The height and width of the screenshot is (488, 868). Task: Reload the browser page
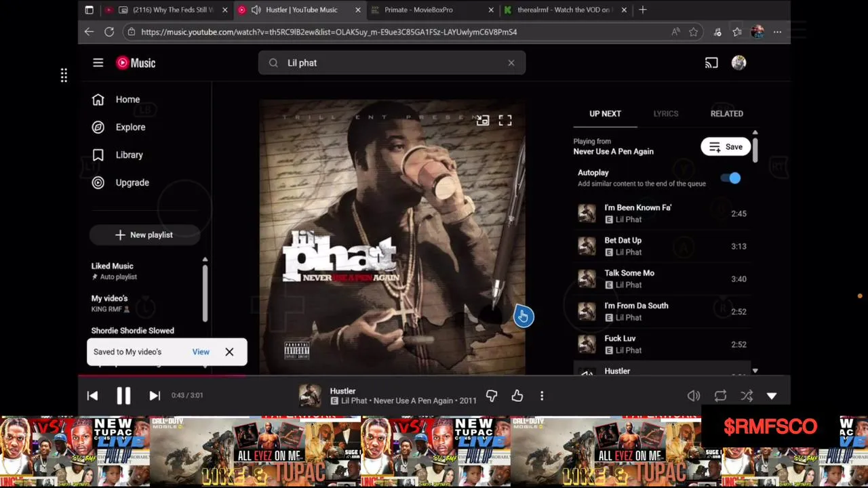coord(109,32)
